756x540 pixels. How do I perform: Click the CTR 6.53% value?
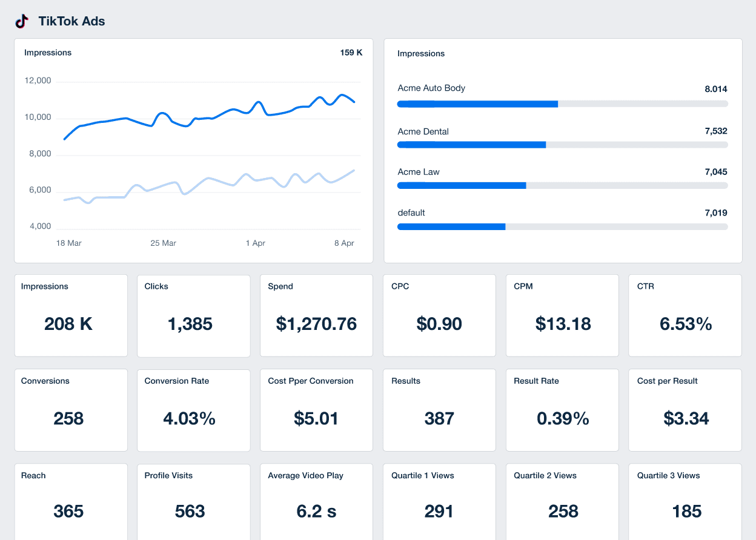point(685,324)
